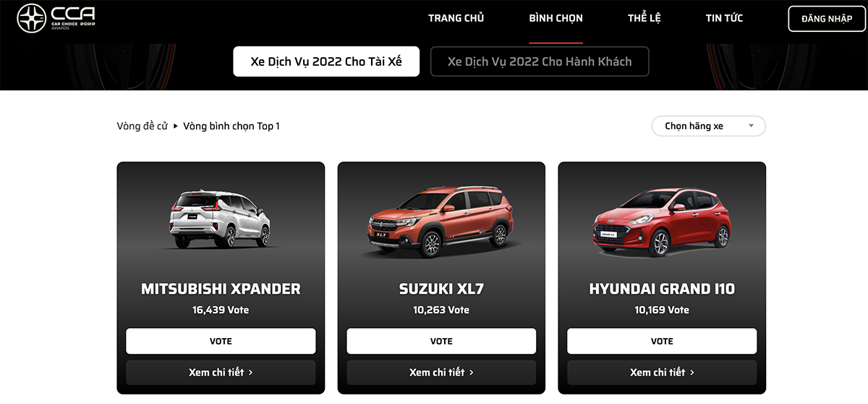Open Xem chi tiết for Suzuki XL7

441,372
